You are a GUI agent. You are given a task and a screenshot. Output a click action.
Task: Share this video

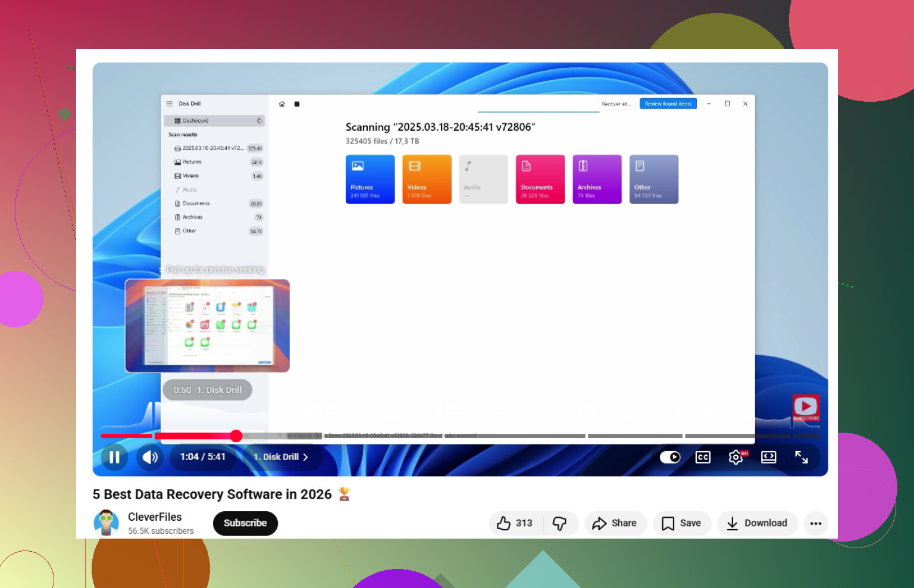click(615, 523)
